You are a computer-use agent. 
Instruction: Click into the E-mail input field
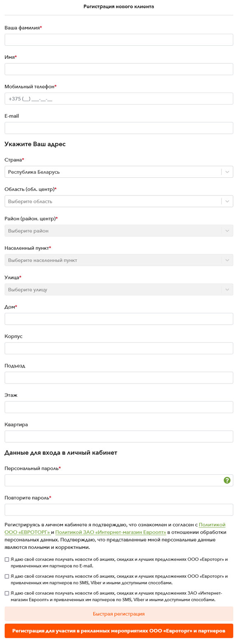click(119, 128)
